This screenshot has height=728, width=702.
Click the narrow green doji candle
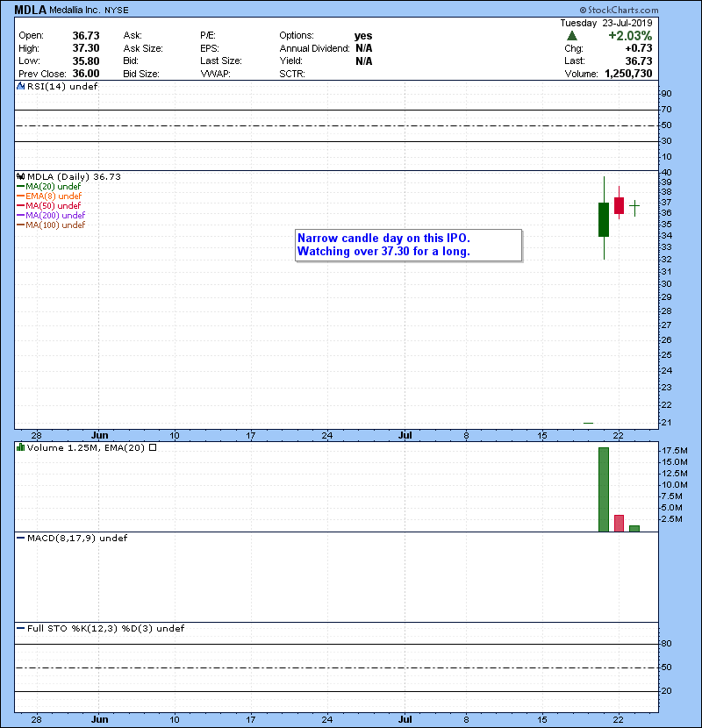pyautogui.click(x=634, y=205)
